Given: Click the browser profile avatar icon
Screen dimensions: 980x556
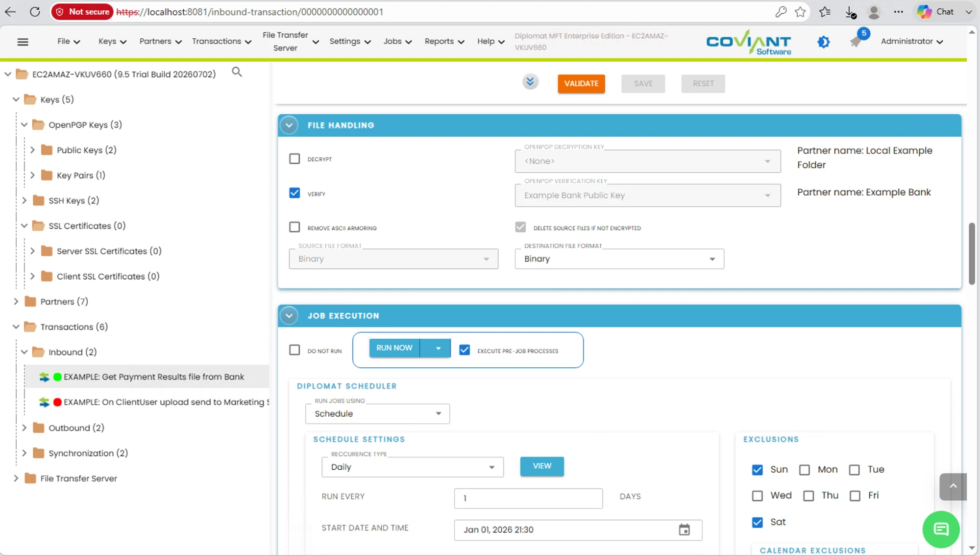Looking at the screenshot, I should [x=874, y=12].
